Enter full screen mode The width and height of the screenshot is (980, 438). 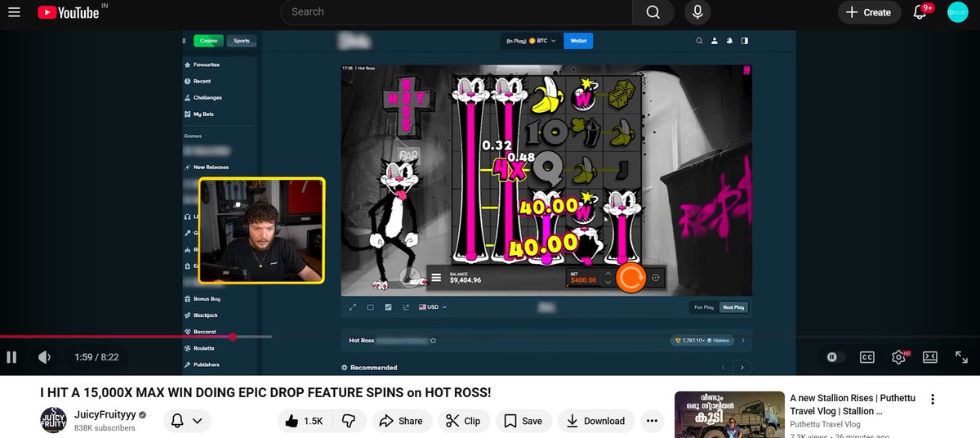[961, 357]
